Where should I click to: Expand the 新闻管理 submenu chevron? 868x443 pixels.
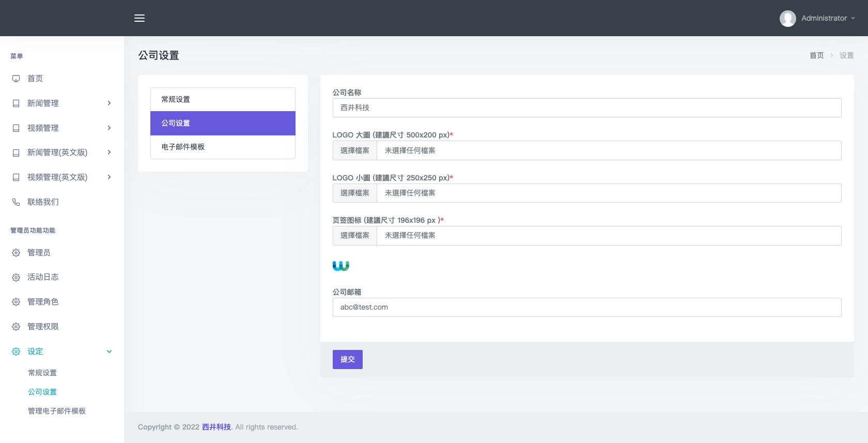tap(109, 103)
